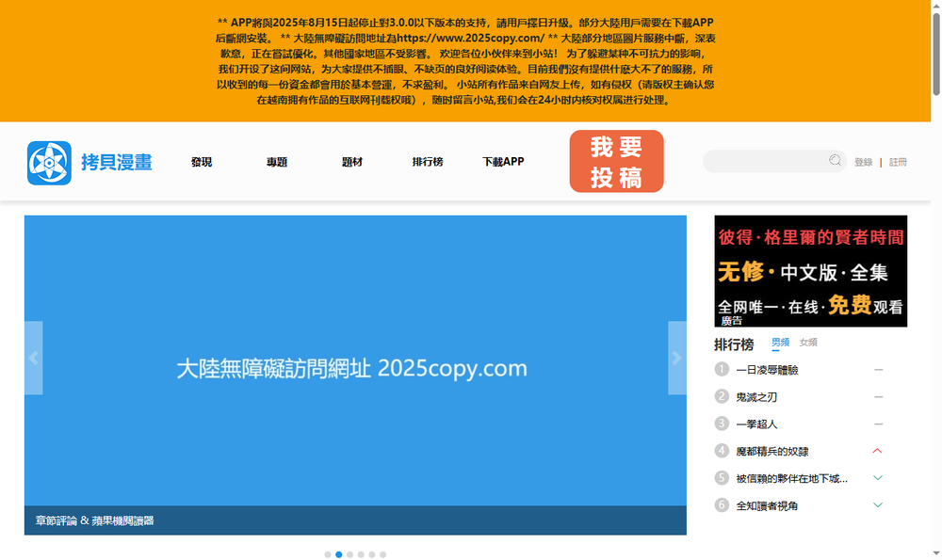942x560 pixels.
Task: Click the 登錄 login link
Action: 863,161
